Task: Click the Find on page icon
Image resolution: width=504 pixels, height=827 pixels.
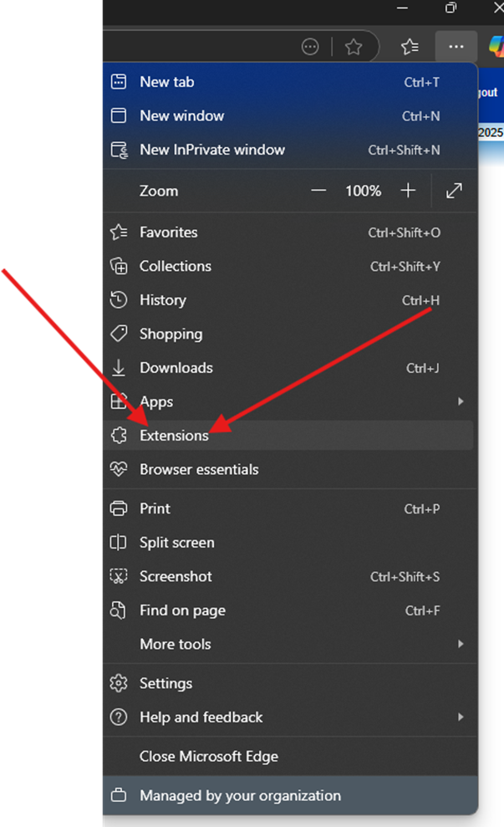Action: (118, 610)
